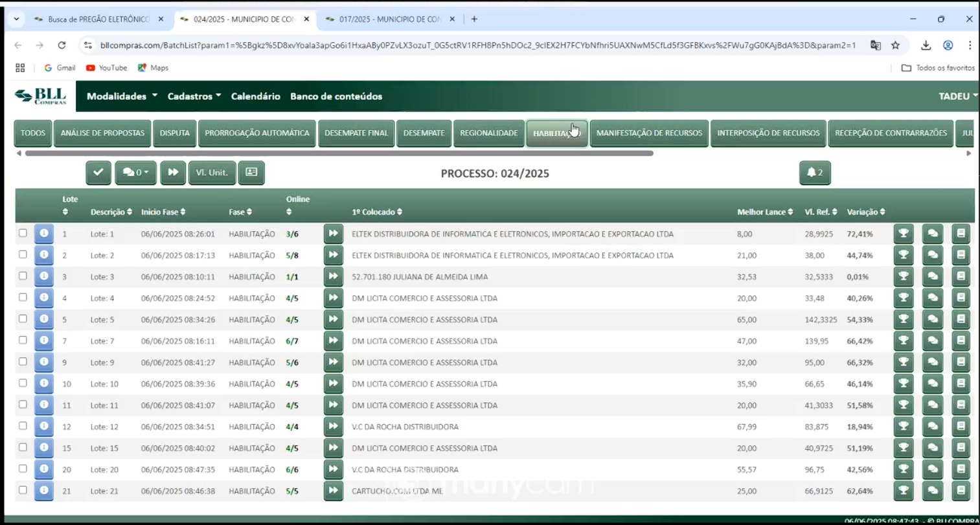Open document icon for Lote: 2
The image size is (980, 525).
tap(961, 255)
